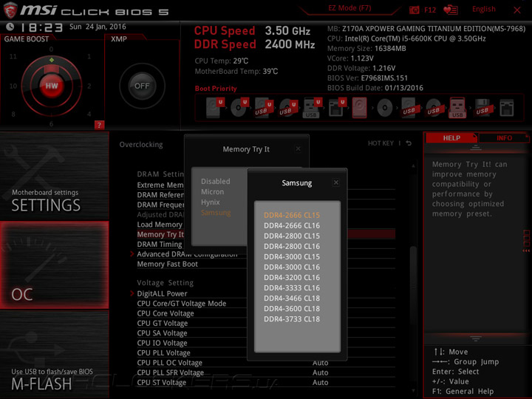The height and width of the screenshot is (399, 532).
Task: Select the highlighted legacy USB key boot icon
Action: coord(457,108)
